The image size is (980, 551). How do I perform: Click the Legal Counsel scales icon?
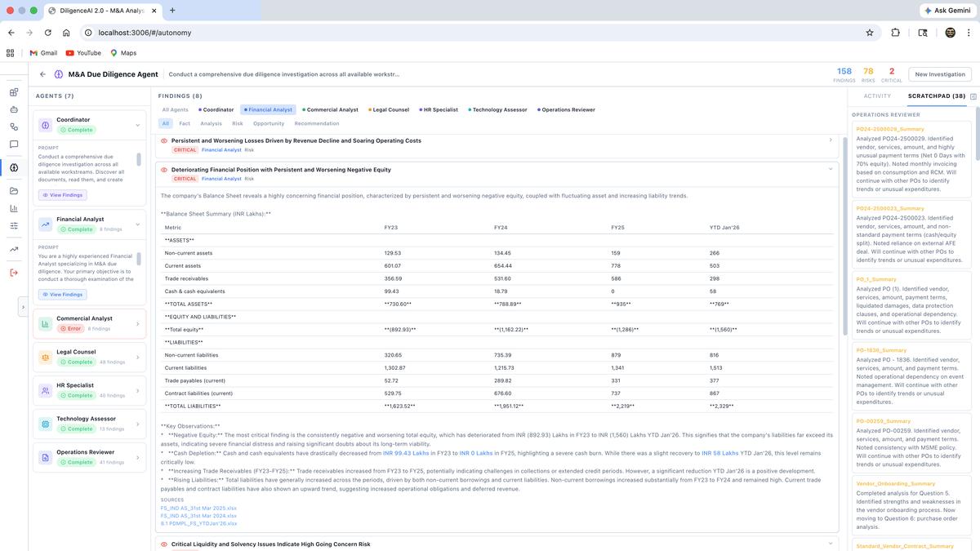tap(46, 357)
